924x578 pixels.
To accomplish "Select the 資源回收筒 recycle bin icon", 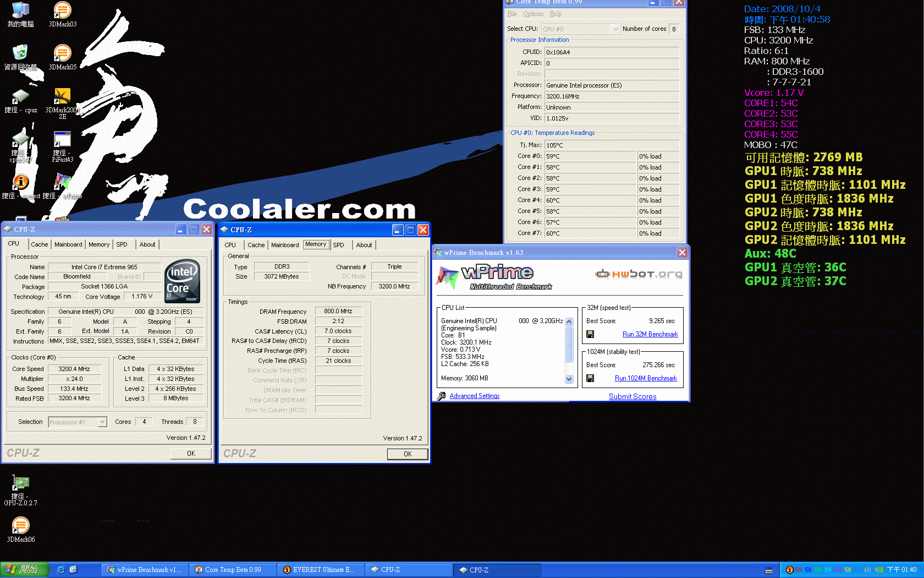I will 20,57.
